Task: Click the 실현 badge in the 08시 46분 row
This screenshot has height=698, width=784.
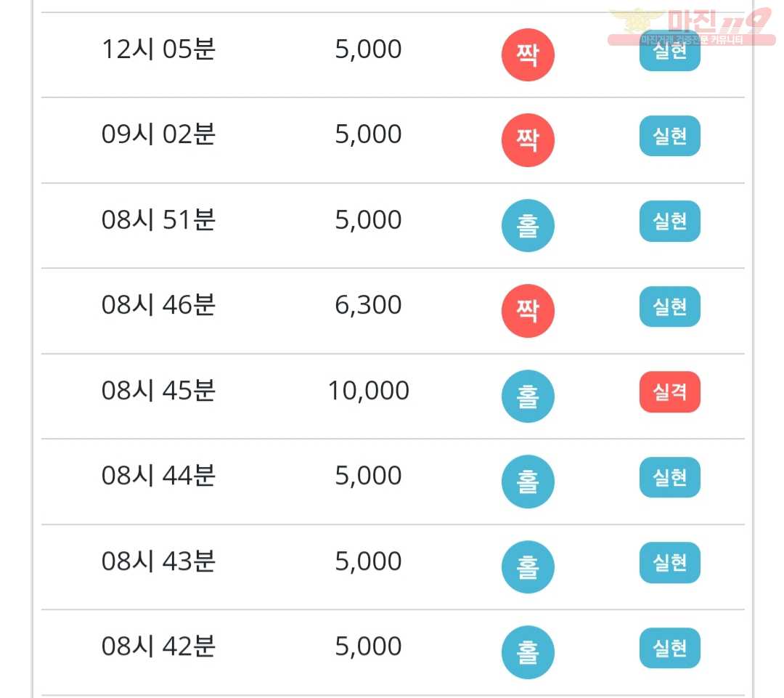Action: pyautogui.click(x=669, y=307)
